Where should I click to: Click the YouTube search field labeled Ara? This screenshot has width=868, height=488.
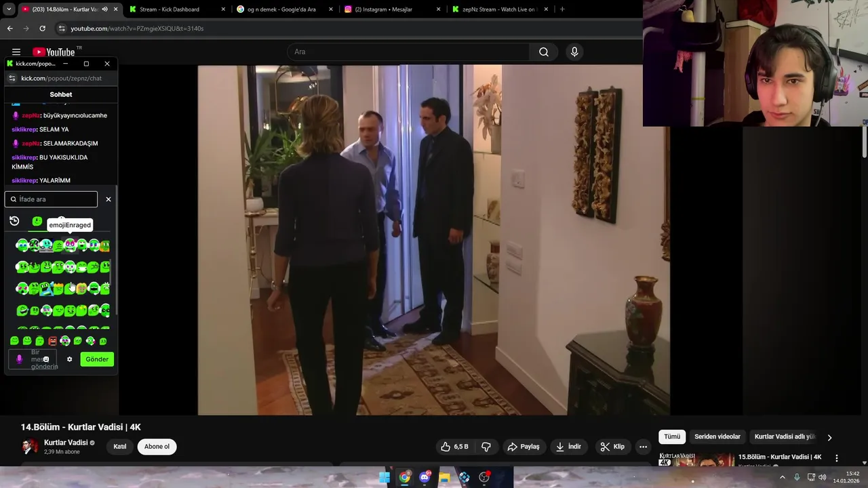pyautogui.click(x=409, y=52)
